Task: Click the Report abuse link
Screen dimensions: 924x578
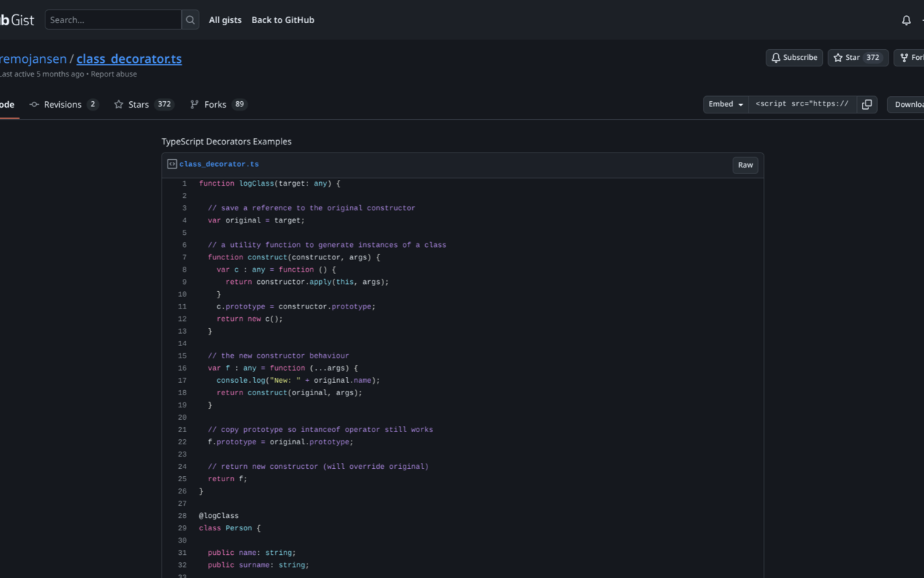Action: 113,74
